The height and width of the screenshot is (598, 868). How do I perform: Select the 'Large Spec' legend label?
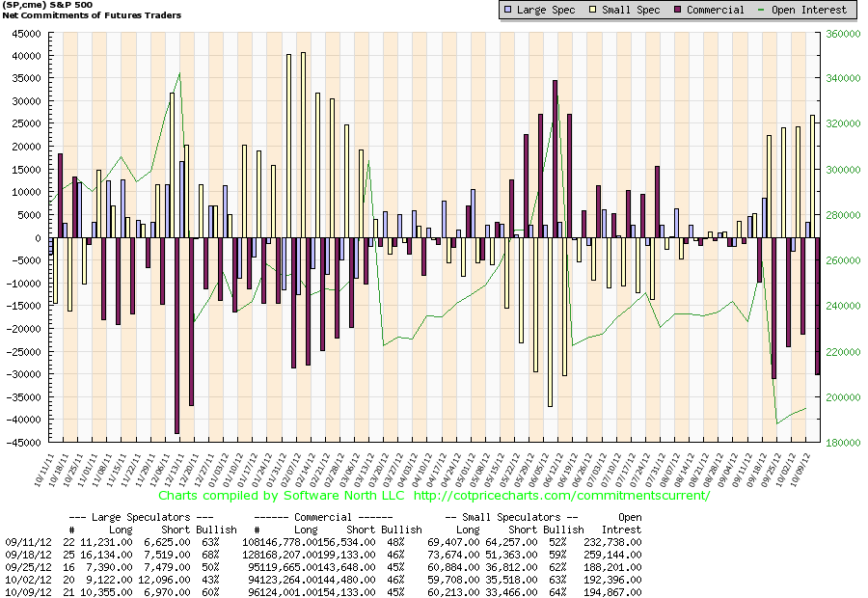(546, 10)
